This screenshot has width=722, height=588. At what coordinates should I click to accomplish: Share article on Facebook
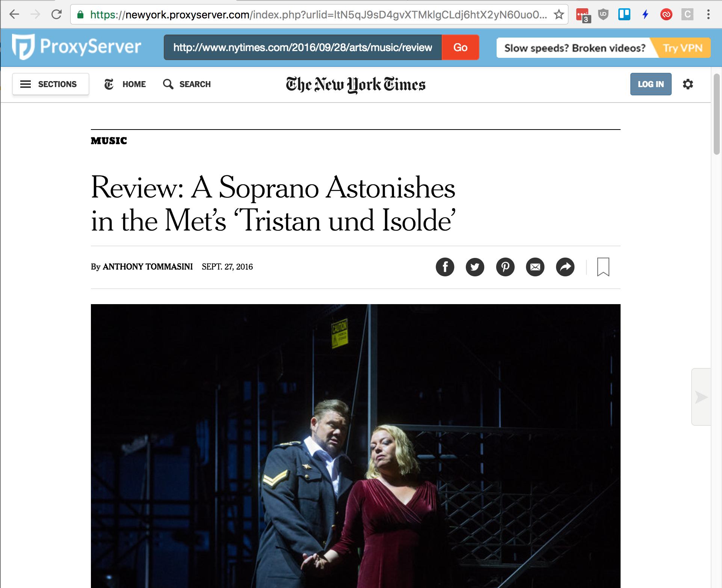[x=445, y=267]
